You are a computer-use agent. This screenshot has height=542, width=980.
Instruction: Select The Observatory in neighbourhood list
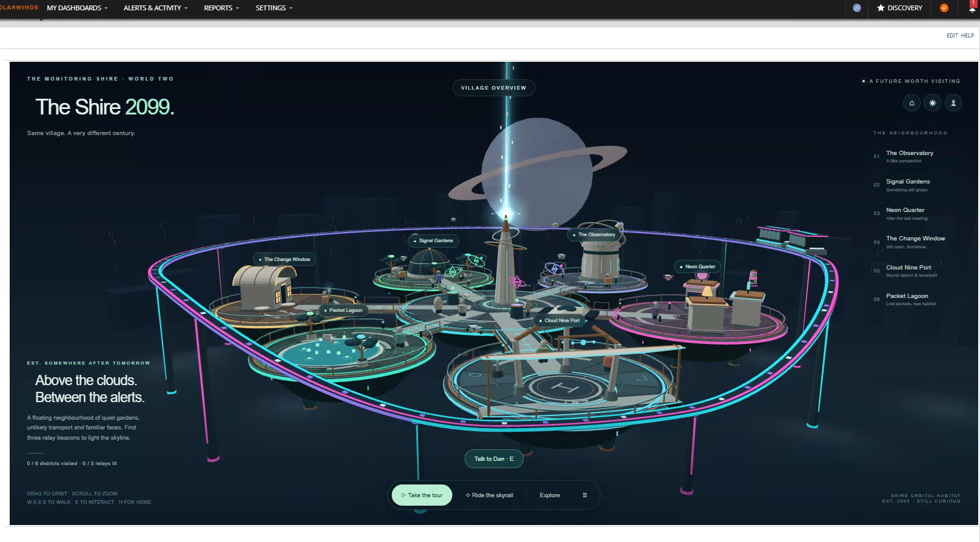pos(916,156)
